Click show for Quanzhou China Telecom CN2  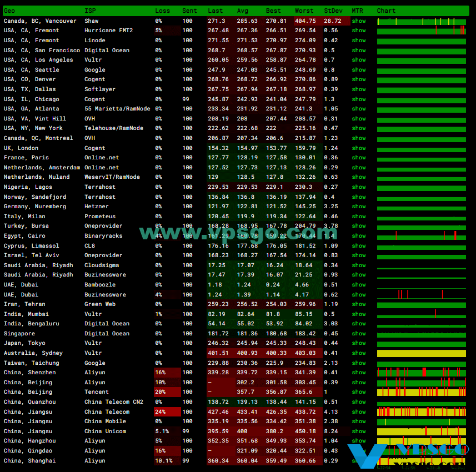pyautogui.click(x=358, y=402)
